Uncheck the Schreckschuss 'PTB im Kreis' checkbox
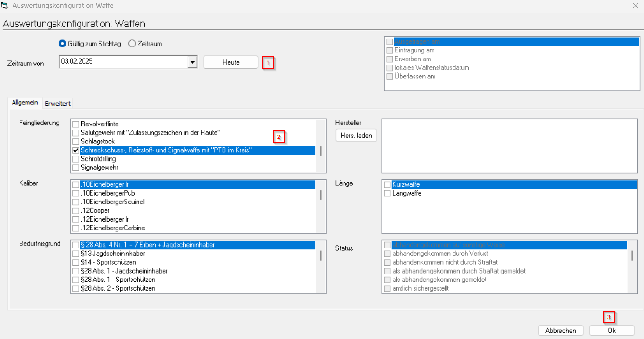The width and height of the screenshot is (644, 339). click(76, 150)
